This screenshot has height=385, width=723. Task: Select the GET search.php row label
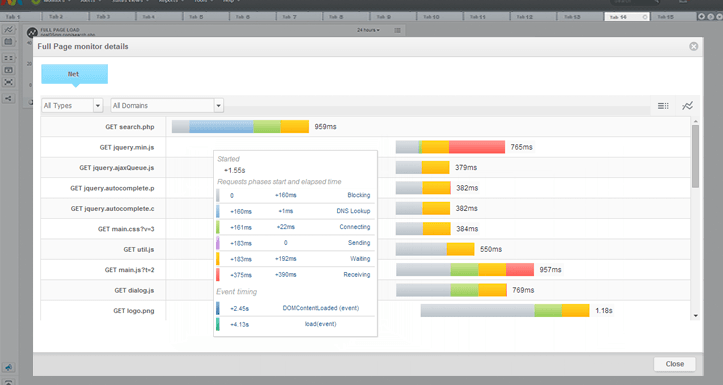[130, 127]
